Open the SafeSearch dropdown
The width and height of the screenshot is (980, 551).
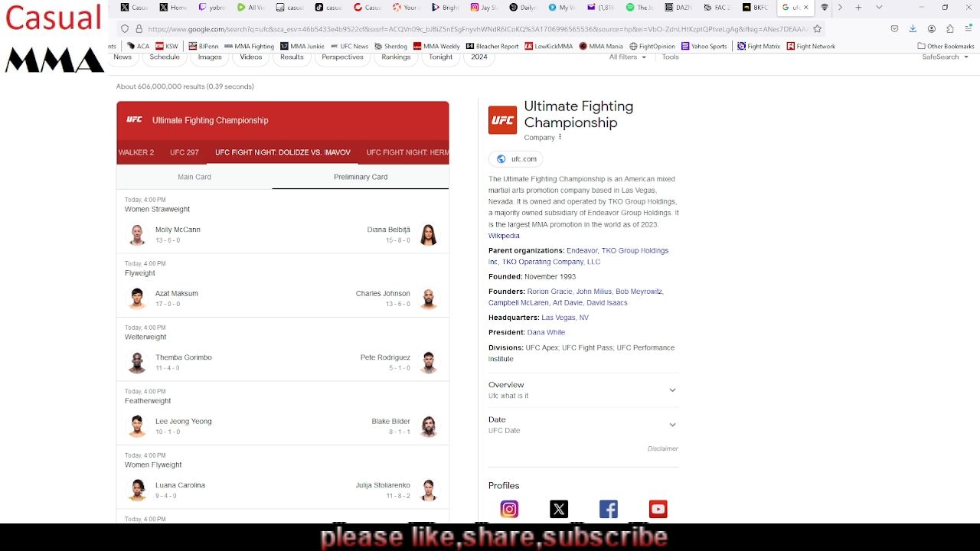click(945, 57)
